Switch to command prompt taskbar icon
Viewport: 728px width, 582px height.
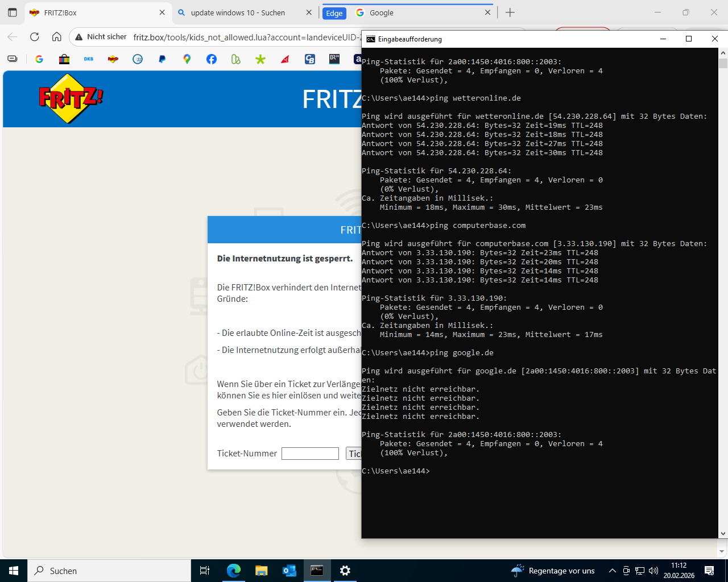click(x=317, y=571)
